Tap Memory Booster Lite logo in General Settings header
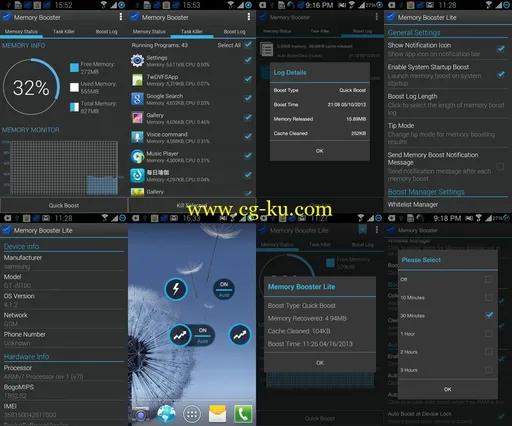Screen dimensions: 512x426 tap(391, 17)
